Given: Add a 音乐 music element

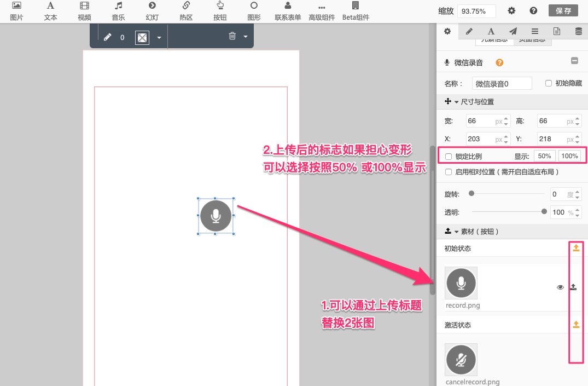Looking at the screenshot, I should click(x=118, y=10).
